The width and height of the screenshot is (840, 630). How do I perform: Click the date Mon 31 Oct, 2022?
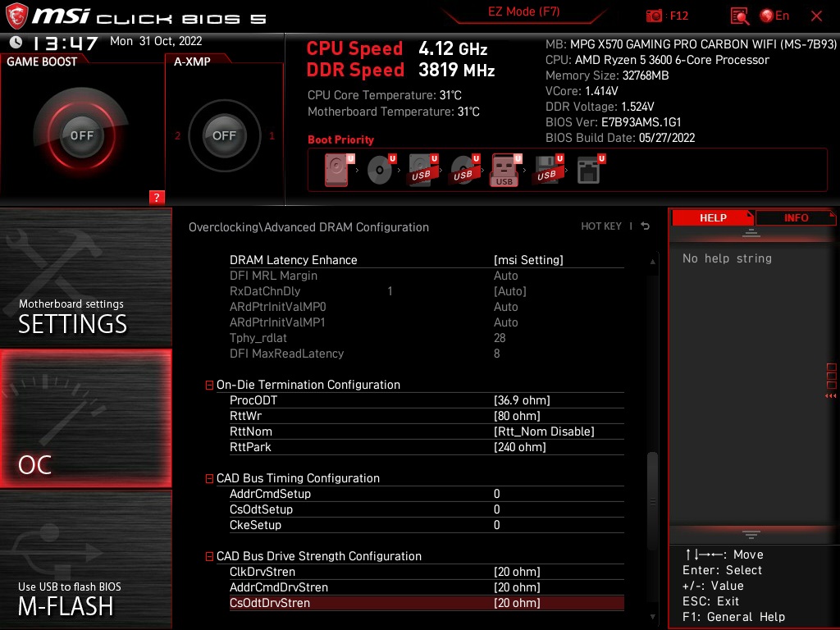(x=156, y=41)
